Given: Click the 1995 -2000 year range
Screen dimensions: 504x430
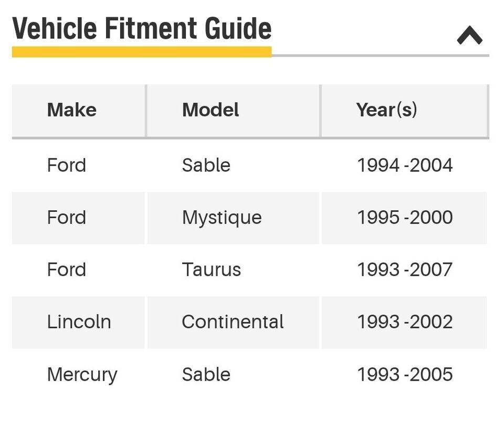Looking at the screenshot, I should [405, 218].
